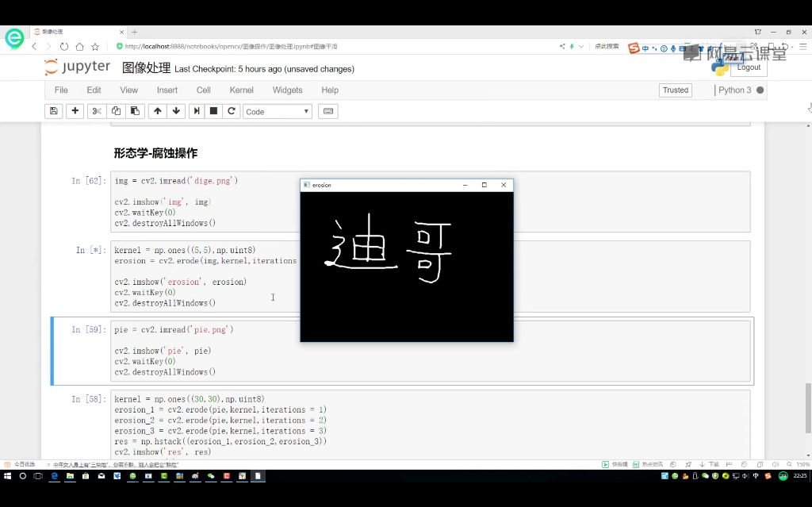Open the Widgets menu
Screen dimensions: 812x507
(287, 90)
